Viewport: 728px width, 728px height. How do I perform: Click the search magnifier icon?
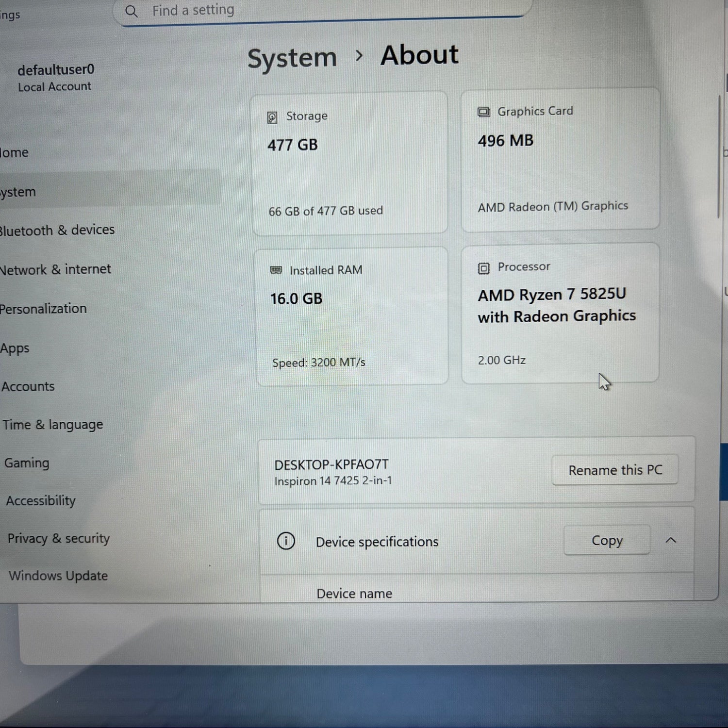[x=131, y=11]
